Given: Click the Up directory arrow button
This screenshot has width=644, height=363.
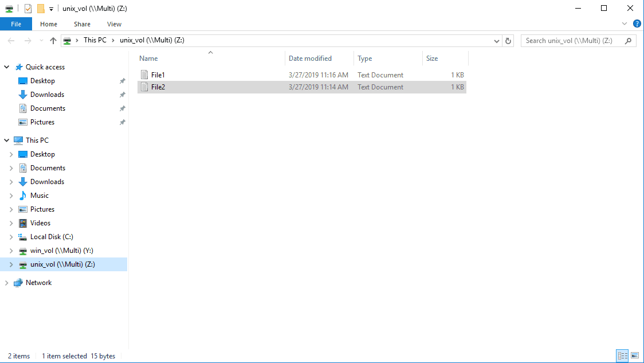Looking at the screenshot, I should 53,41.
